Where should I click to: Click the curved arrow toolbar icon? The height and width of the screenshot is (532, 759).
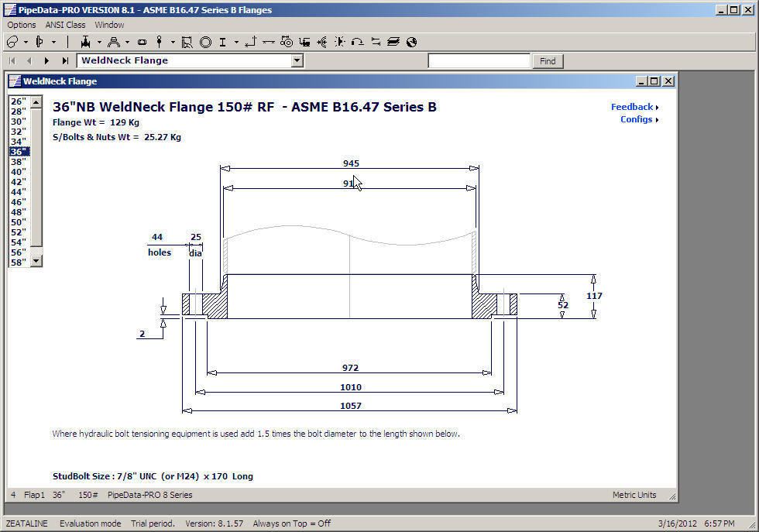point(358,42)
